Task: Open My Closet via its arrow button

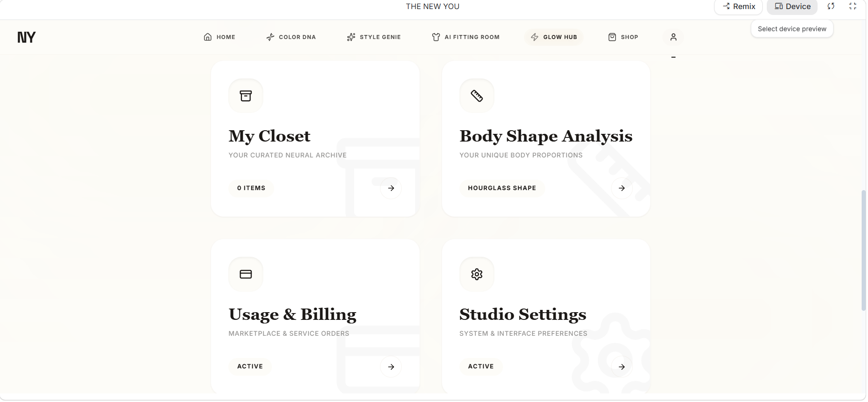Action: [x=391, y=188]
